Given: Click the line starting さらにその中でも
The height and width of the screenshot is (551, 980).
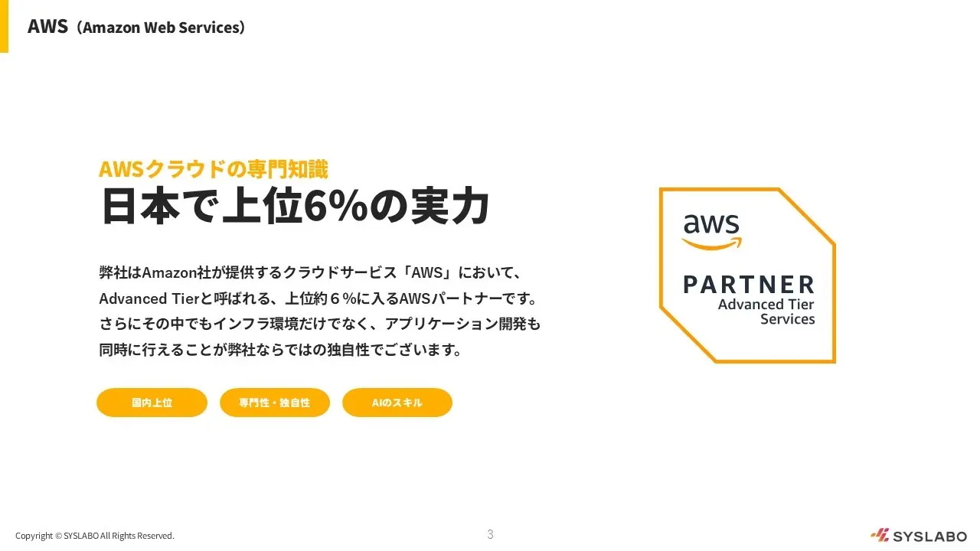Looking at the screenshot, I should (320, 324).
